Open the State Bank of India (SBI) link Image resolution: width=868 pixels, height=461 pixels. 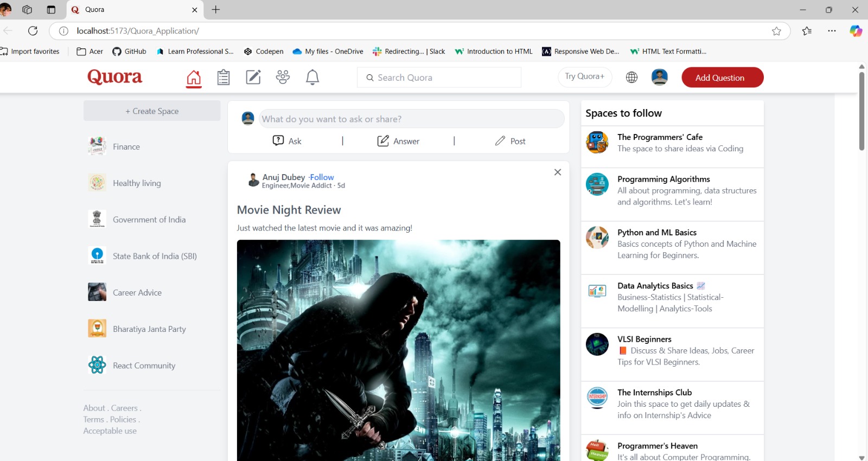click(x=155, y=256)
